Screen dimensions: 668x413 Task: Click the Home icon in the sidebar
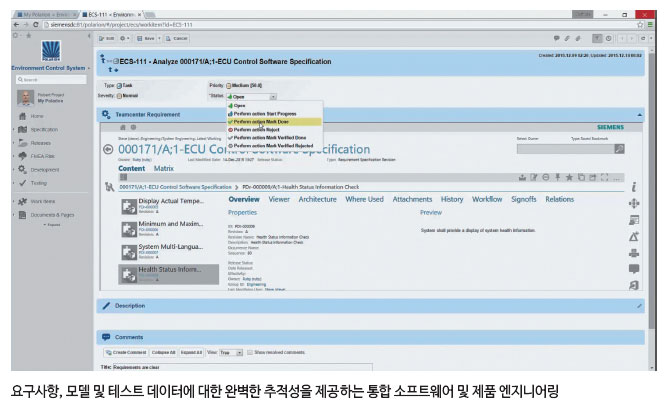[x=23, y=116]
